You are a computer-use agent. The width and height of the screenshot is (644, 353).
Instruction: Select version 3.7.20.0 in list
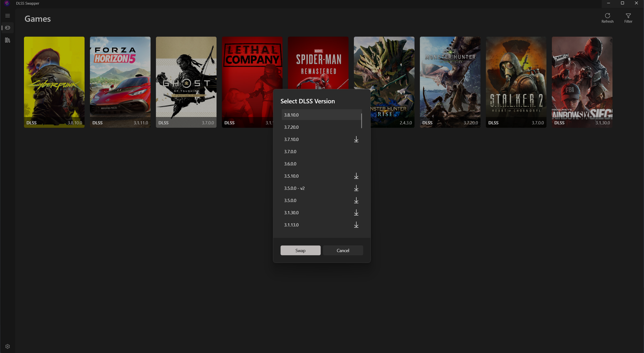[320, 127]
